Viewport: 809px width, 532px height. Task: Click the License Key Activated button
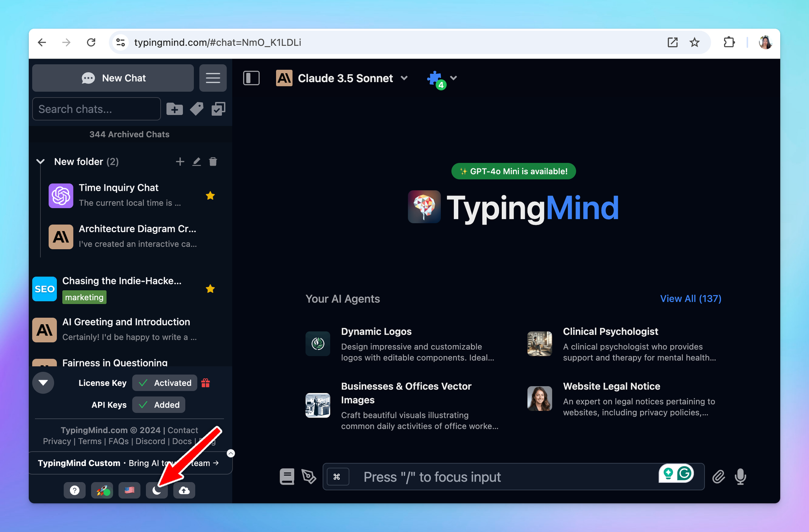tap(165, 383)
